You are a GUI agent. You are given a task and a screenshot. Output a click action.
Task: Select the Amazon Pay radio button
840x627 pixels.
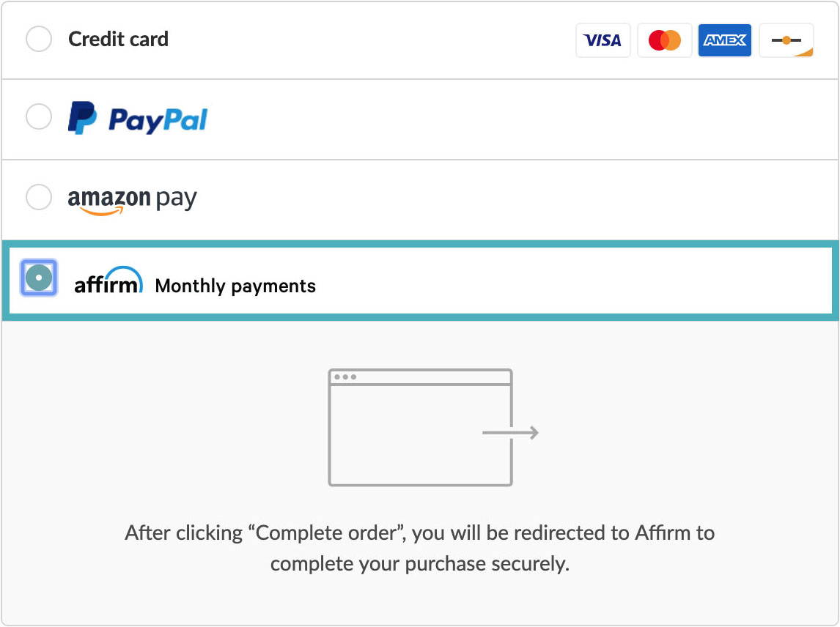point(39,197)
